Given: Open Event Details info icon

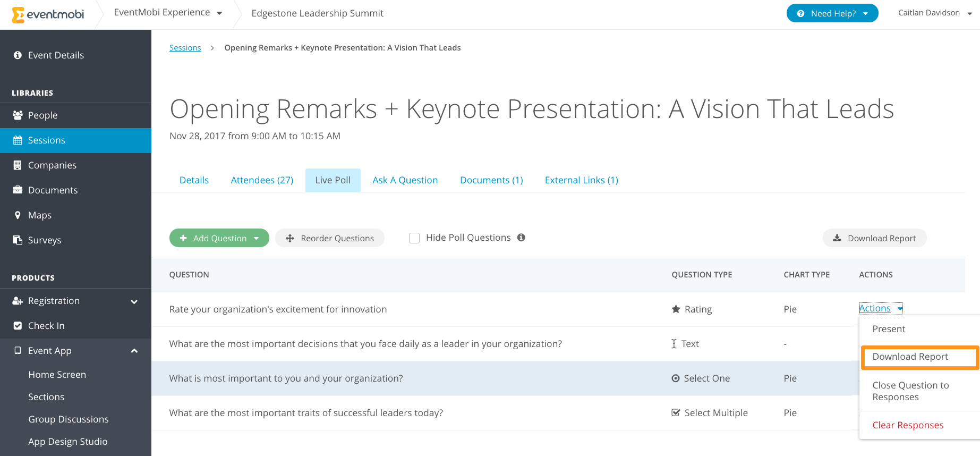Looking at the screenshot, I should pyautogui.click(x=18, y=55).
